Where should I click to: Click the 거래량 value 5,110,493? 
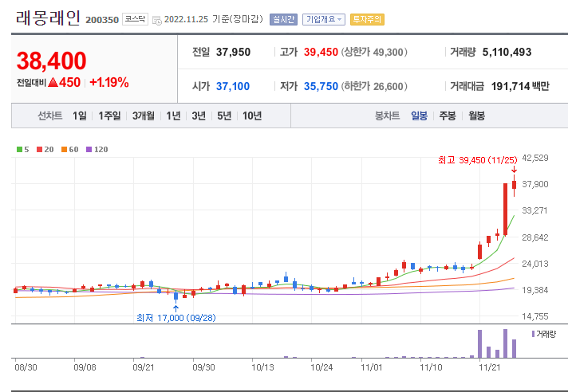click(507, 52)
